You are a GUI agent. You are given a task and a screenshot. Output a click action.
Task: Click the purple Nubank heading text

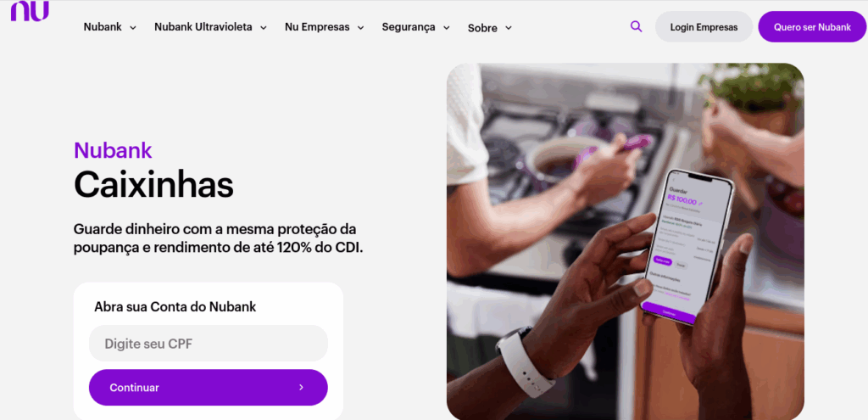pos(113,150)
